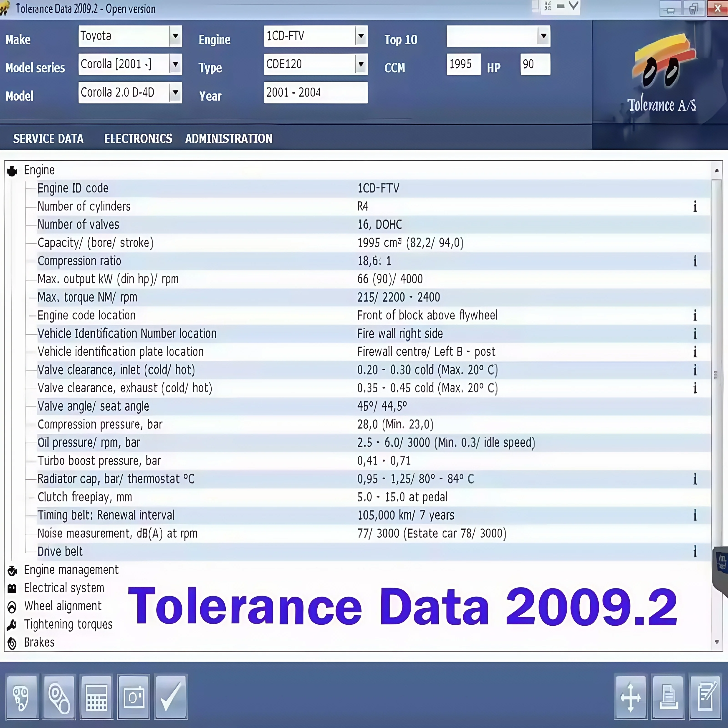Click the Tightening torques wrench icon

(12, 625)
